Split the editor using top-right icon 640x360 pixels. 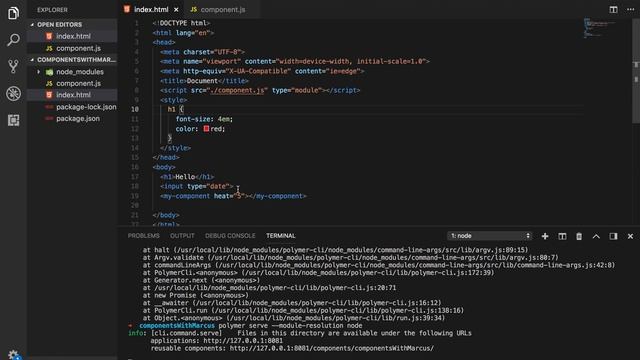coord(613,9)
